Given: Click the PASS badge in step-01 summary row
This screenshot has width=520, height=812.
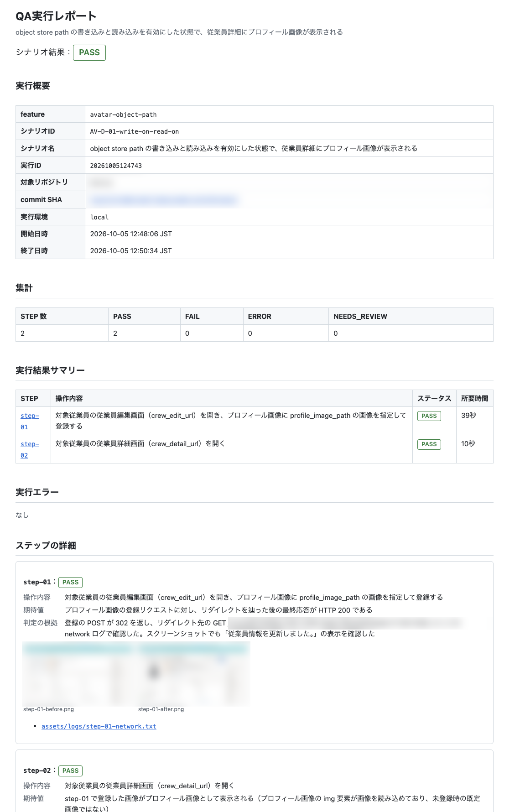Looking at the screenshot, I should [429, 416].
